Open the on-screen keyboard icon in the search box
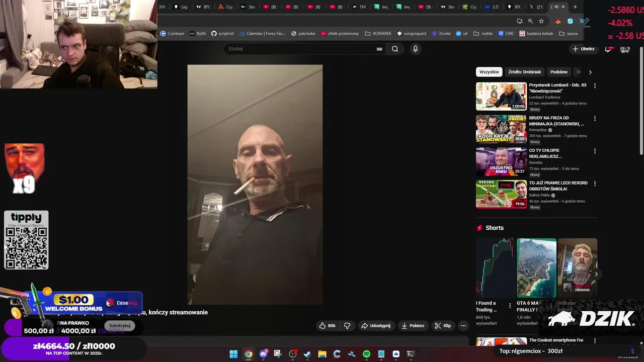The width and height of the screenshot is (644, 362). [379, 49]
